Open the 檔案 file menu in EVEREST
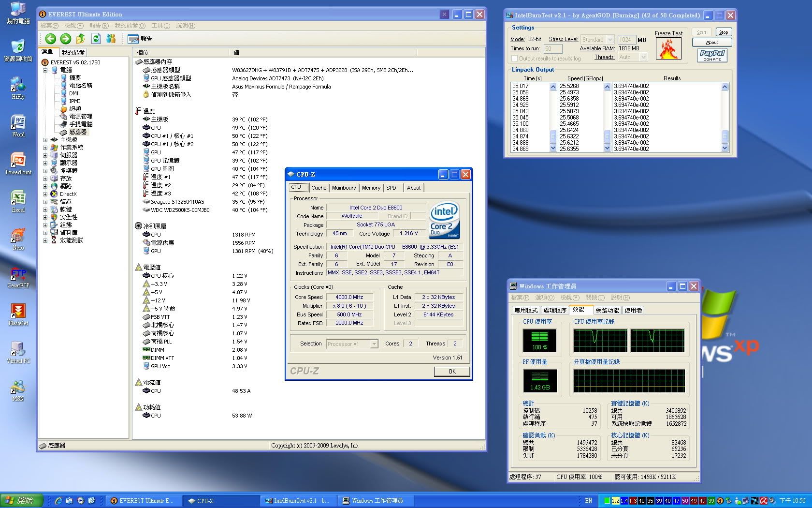This screenshot has height=508, width=812. [x=49, y=26]
